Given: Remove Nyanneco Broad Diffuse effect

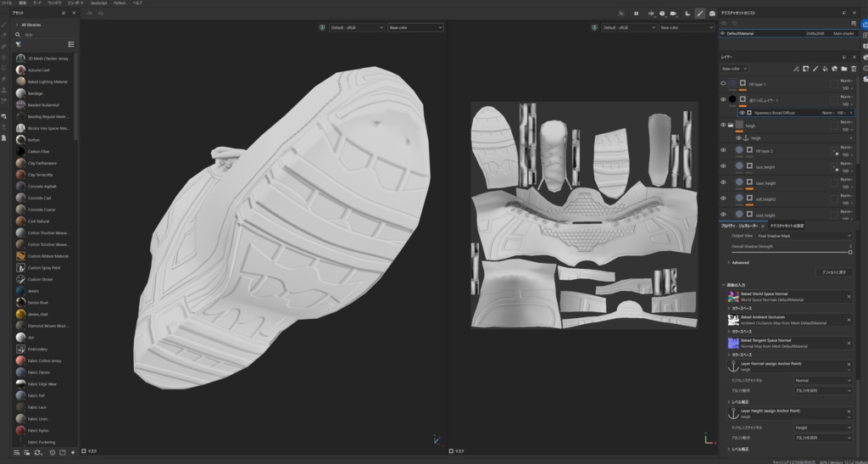Looking at the screenshot, I should pos(851,113).
